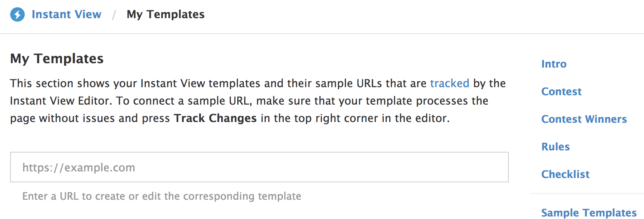Select the My Templates breadcrumb item

[x=165, y=15]
